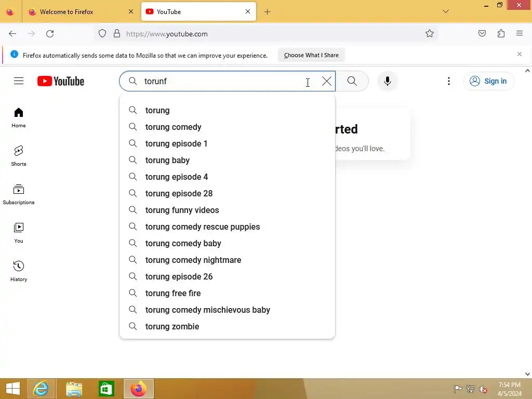Click the page scrollbar down arrow

click(x=527, y=374)
